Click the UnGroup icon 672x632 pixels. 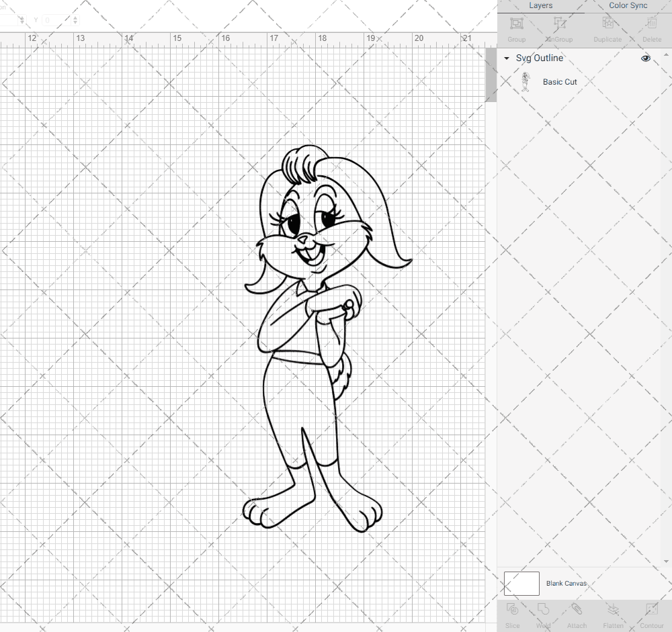[560, 24]
